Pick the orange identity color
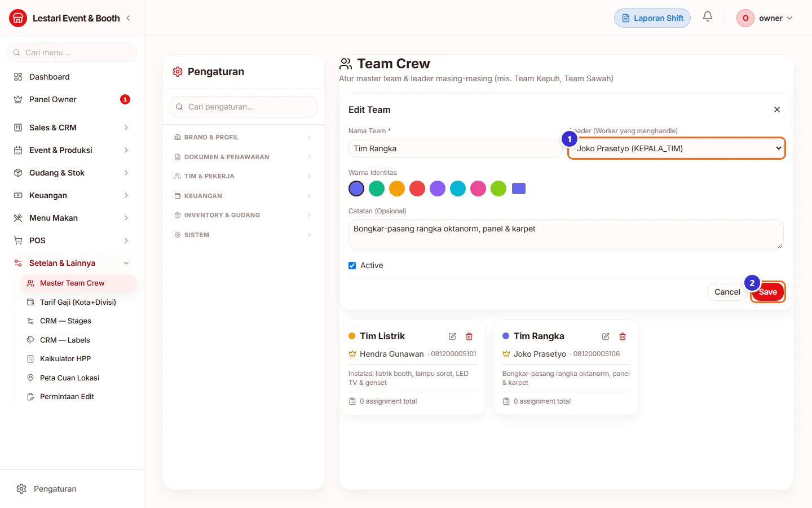The height and width of the screenshot is (508, 812). click(397, 189)
